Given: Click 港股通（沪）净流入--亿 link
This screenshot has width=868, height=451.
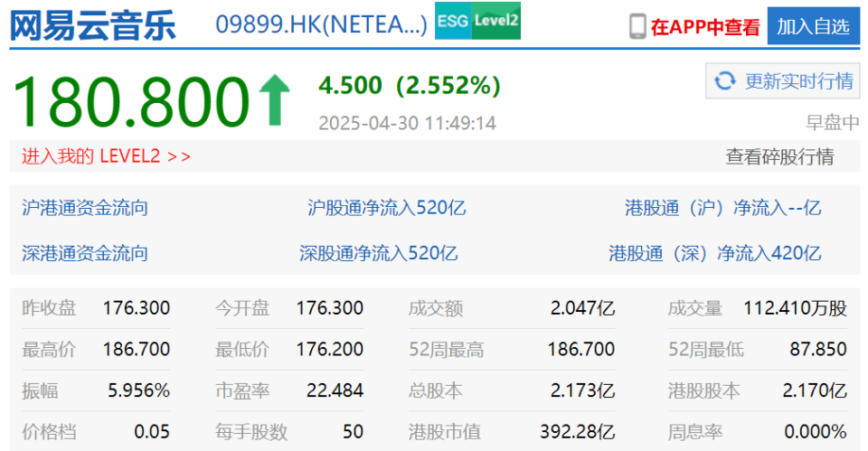Looking at the screenshot, I should coord(723,208).
